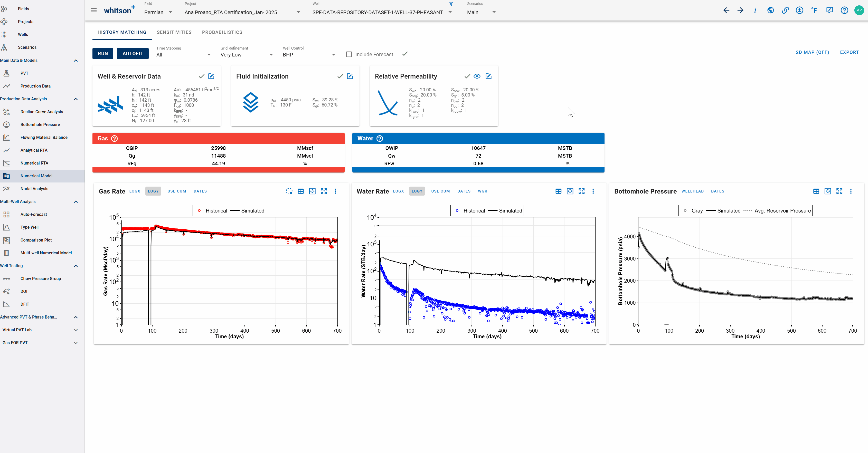Open Nodal Analysis in sidebar

tap(34, 189)
